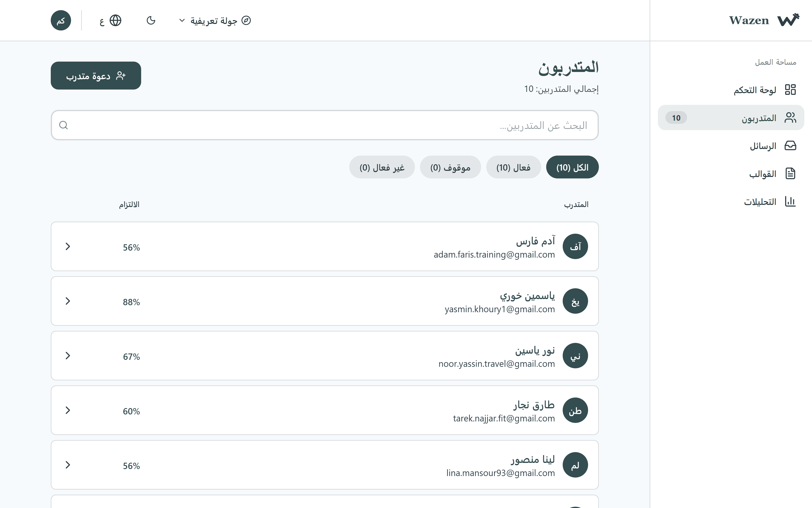Open الرسائل inbox icon
This screenshot has width=812, height=508.
(790, 146)
